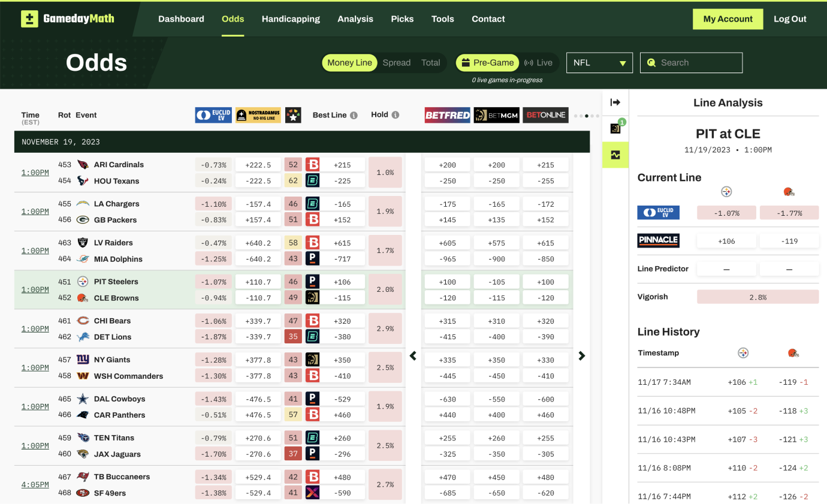This screenshot has width=827, height=504.
Task: Click the collapse sidebar arrow icon
Action: pyautogui.click(x=615, y=102)
